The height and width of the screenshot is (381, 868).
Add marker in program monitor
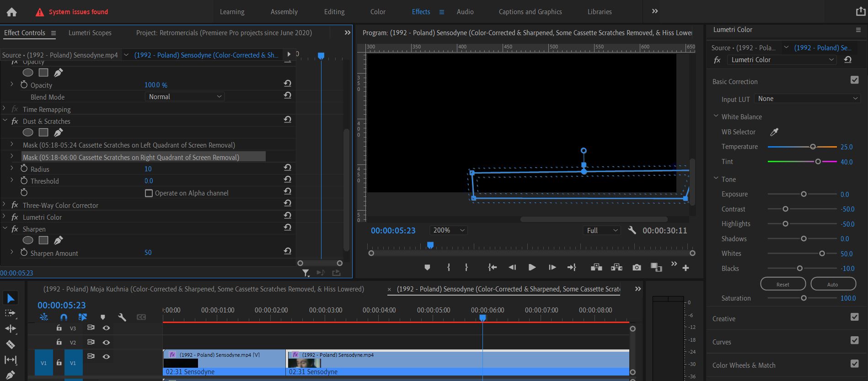[x=427, y=267]
